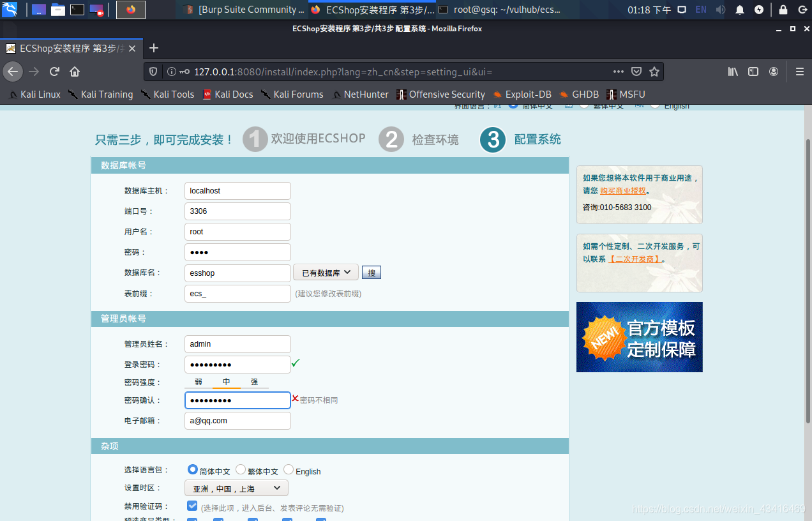This screenshot has height=521, width=812.
Task: Click the admin name field
Action: (x=237, y=344)
